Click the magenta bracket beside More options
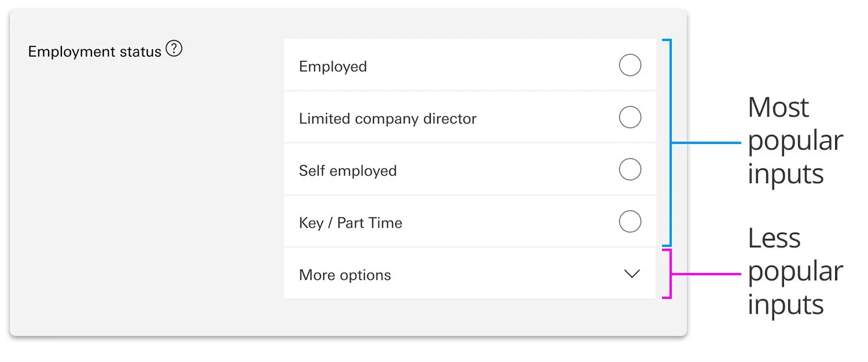Viewport: 868px width, 362px height. pyautogui.click(x=667, y=274)
